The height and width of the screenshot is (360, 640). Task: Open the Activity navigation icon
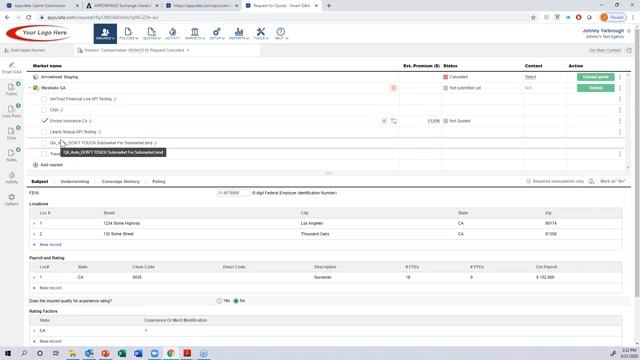173,33
